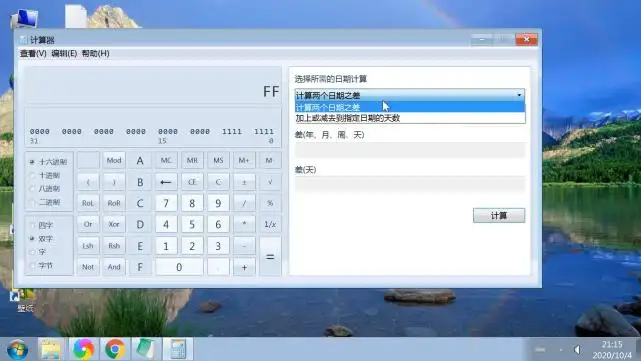Open File Explorer from the taskbar

pos(51,349)
